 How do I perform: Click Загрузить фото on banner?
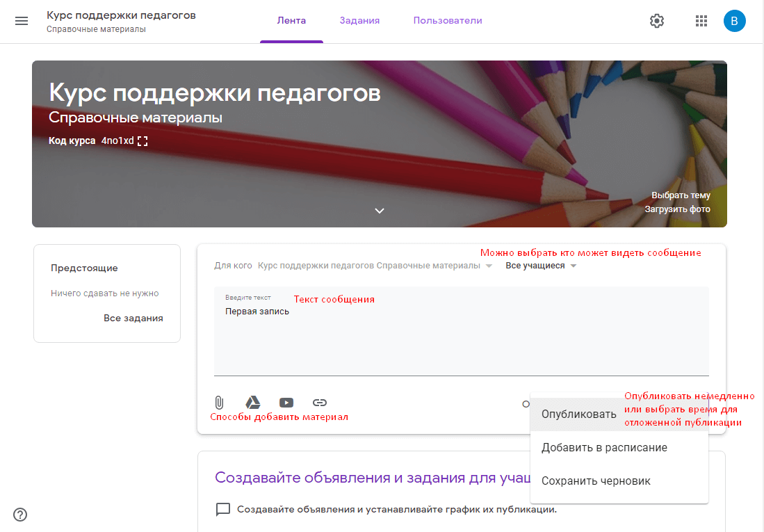coord(677,209)
